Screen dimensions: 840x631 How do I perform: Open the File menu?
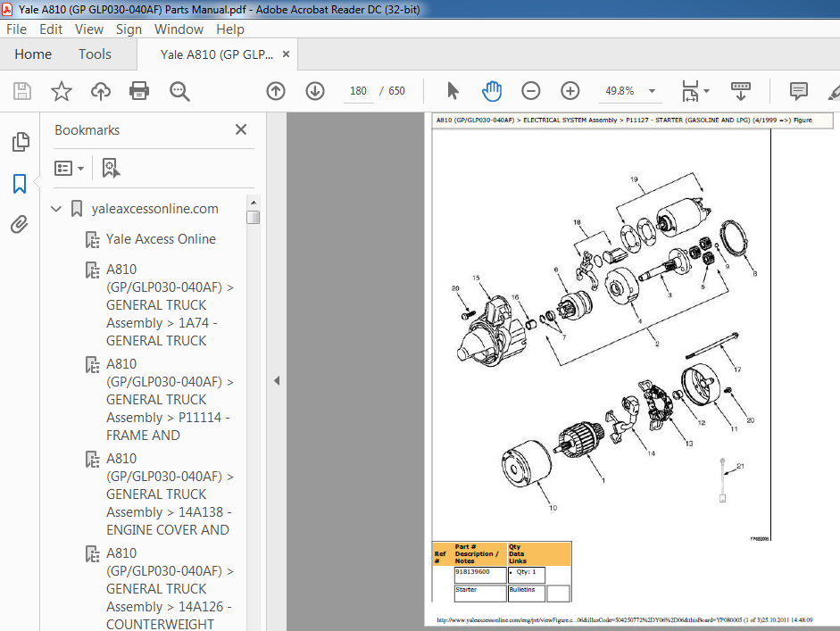(x=16, y=29)
